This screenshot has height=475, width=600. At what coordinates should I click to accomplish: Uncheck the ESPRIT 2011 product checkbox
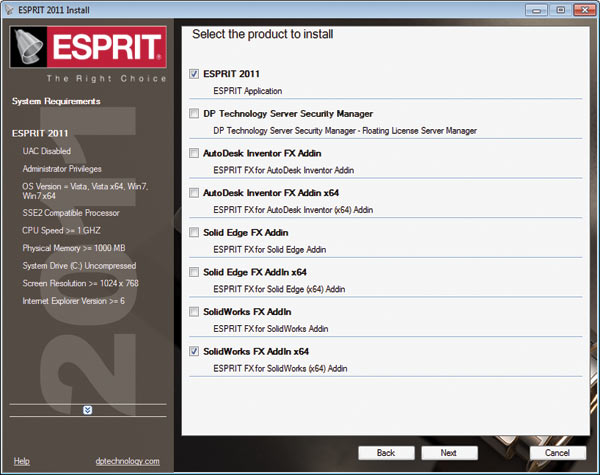[x=194, y=74]
